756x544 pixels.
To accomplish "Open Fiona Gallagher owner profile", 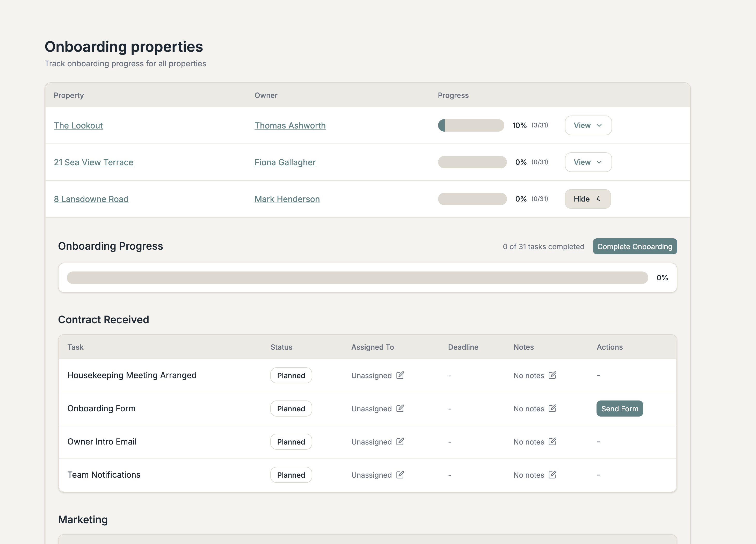I will pyautogui.click(x=285, y=162).
